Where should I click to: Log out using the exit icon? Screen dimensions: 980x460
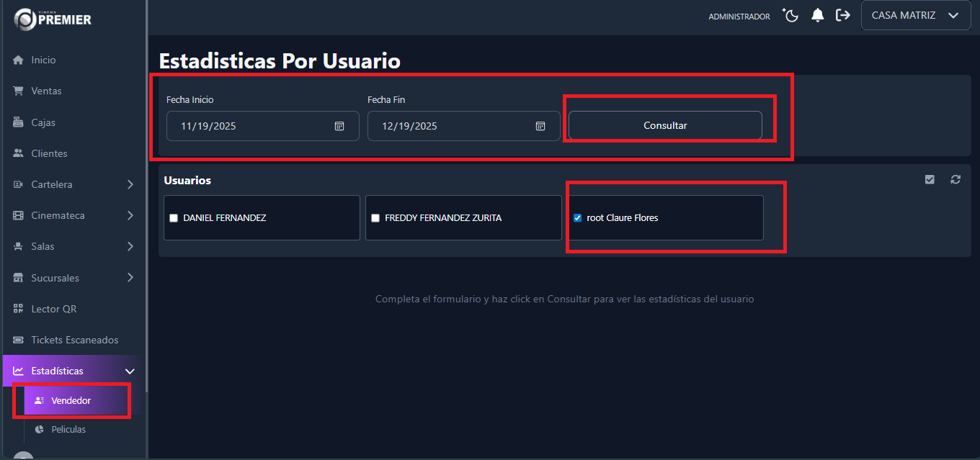(843, 14)
